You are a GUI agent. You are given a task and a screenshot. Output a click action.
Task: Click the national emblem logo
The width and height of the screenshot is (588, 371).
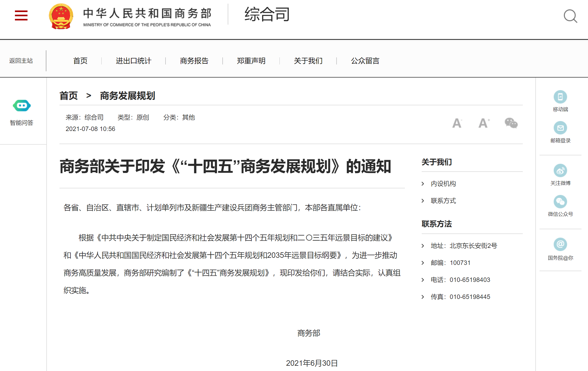(x=61, y=16)
